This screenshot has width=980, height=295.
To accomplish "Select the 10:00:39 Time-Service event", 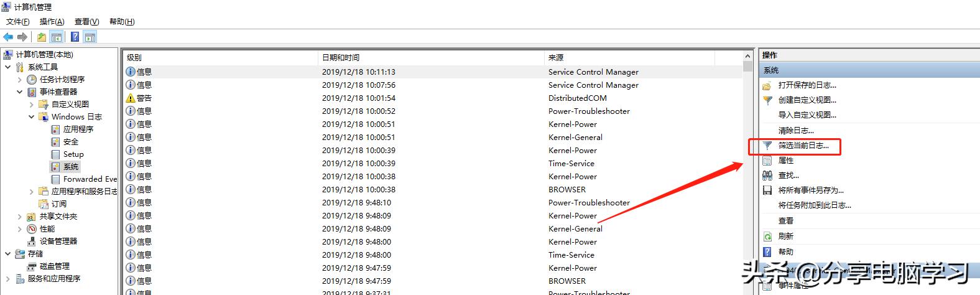I will [433, 164].
